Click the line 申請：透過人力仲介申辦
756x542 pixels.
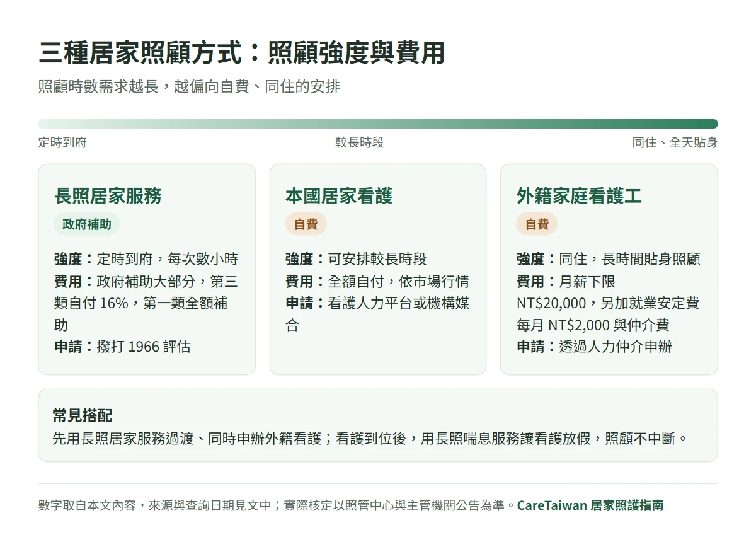point(594,347)
